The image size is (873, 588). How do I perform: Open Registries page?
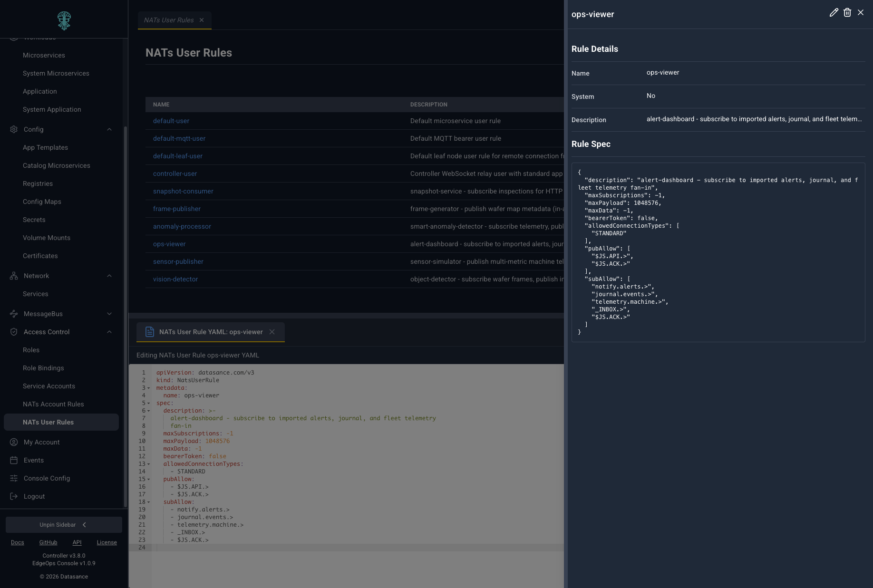(x=38, y=183)
